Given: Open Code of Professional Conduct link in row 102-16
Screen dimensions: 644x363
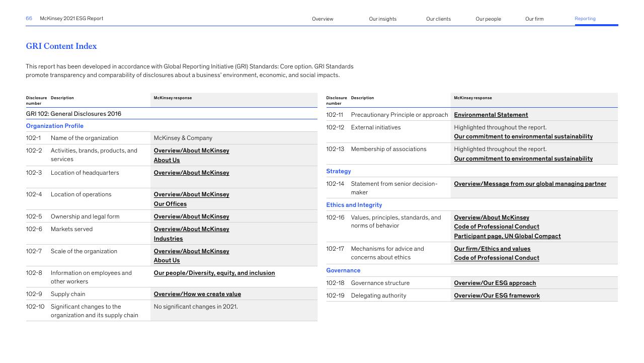Looking at the screenshot, I should (x=497, y=227).
